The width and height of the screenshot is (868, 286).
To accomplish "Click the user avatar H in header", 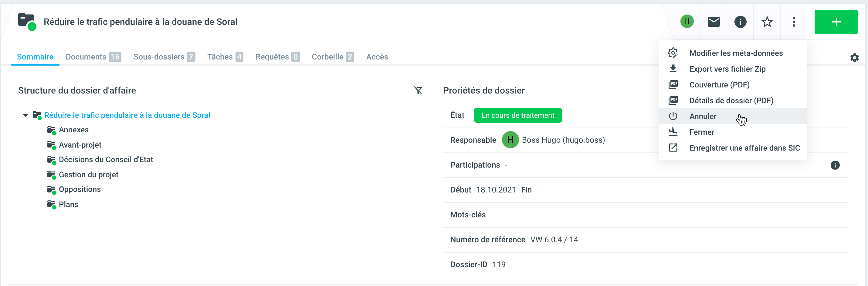I will 687,22.
